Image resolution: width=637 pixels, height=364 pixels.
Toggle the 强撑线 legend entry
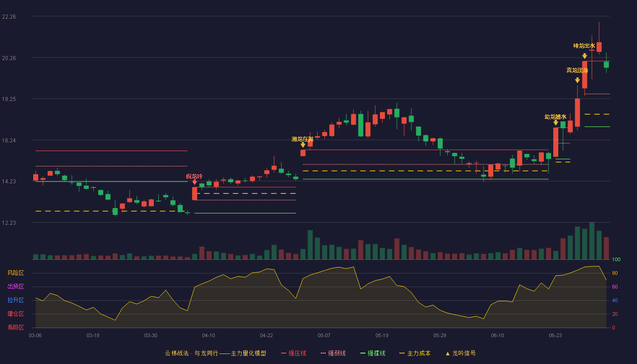tap(373, 353)
